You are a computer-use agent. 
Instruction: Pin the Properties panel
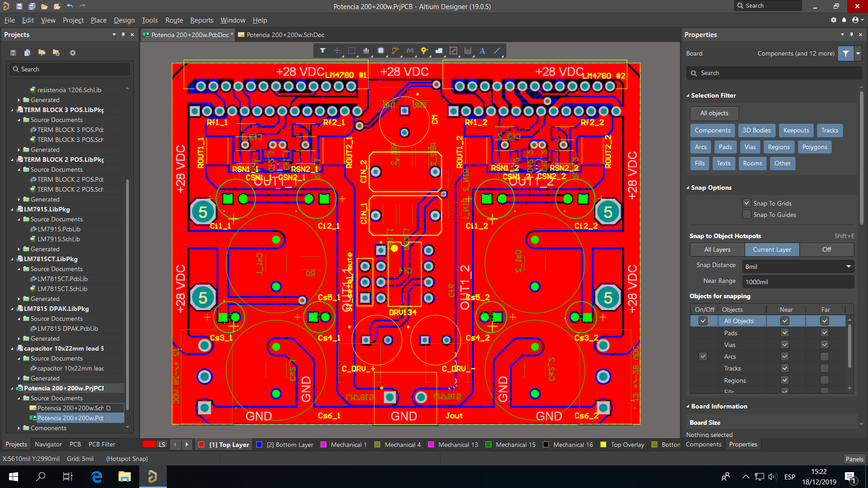(x=851, y=34)
